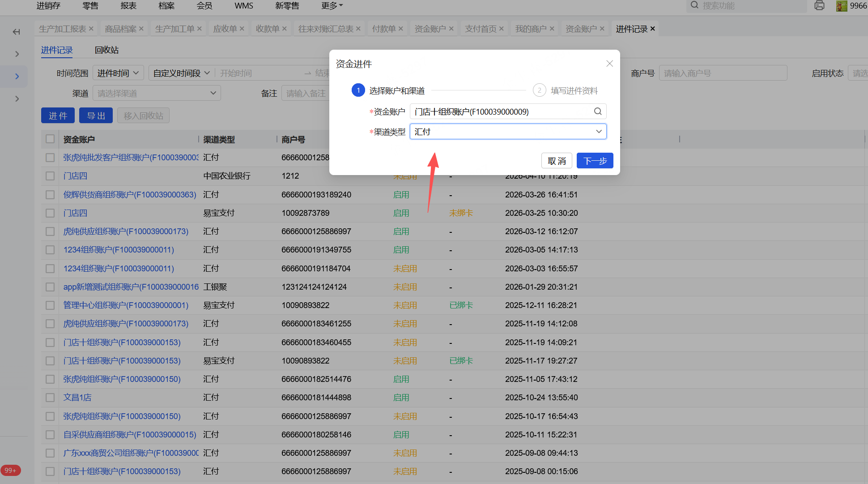The image size is (868, 484).
Task: Expand the 请选择渠道 channel dropdown
Action: (x=157, y=93)
